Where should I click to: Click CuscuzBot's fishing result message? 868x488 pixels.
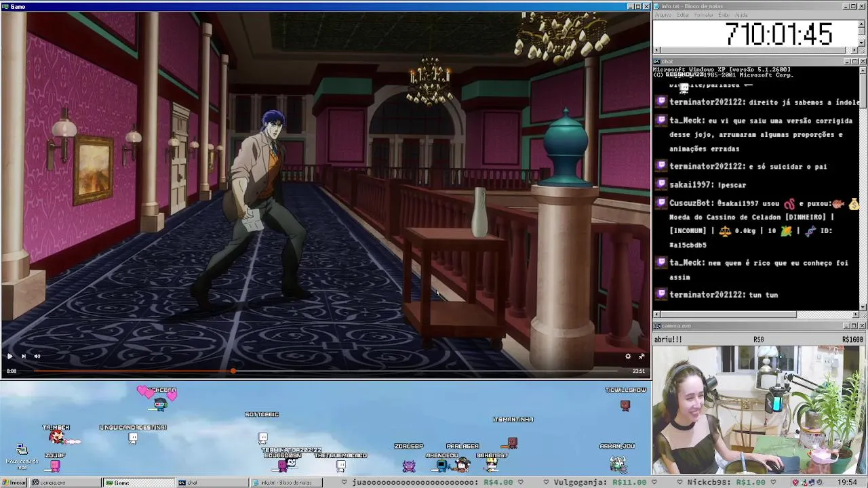(x=764, y=224)
